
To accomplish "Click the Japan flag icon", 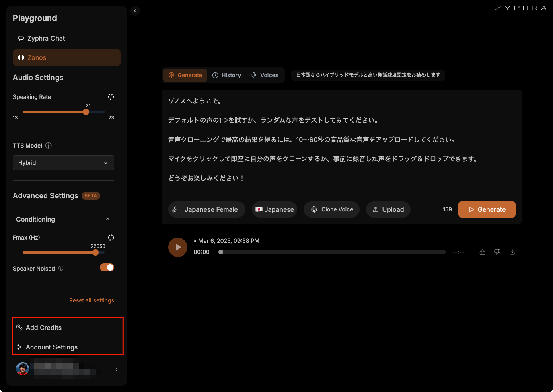I will 259,209.
